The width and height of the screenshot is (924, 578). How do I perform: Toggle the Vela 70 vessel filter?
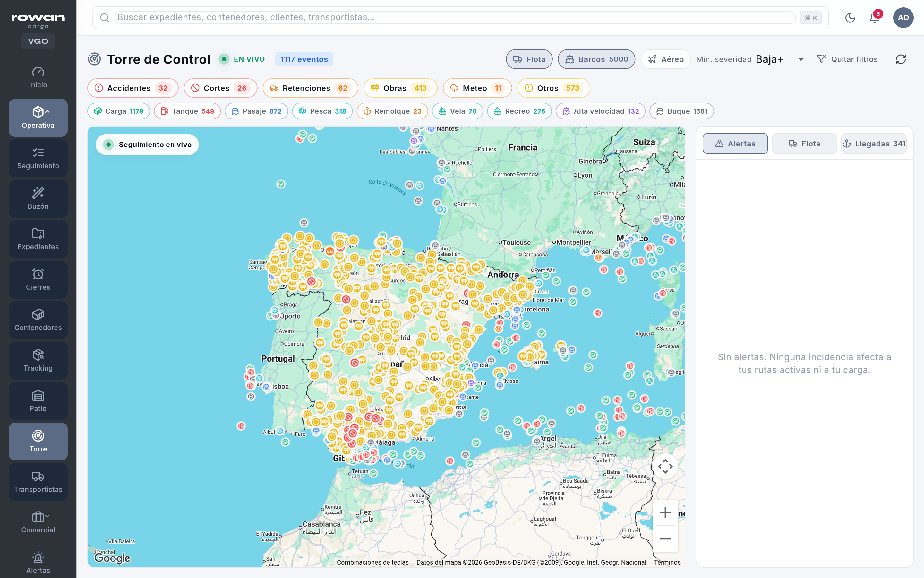pyautogui.click(x=458, y=111)
